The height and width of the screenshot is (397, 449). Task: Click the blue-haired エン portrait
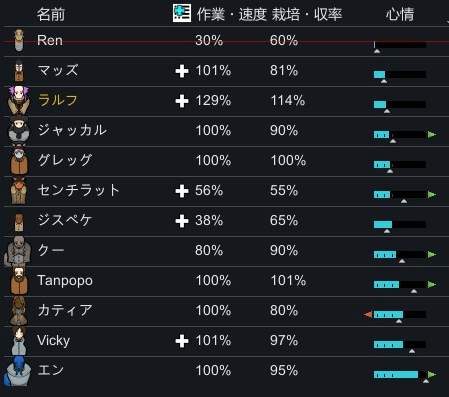click(x=18, y=371)
